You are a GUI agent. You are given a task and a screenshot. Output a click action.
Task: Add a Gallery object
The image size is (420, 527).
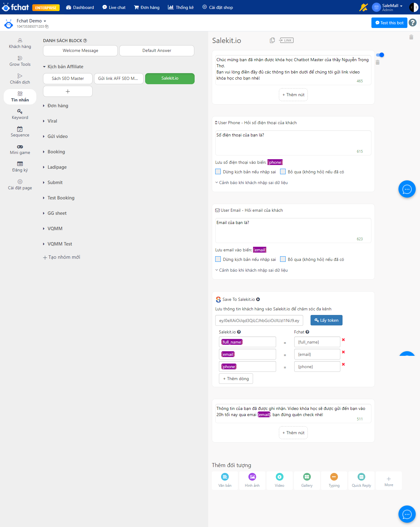click(307, 480)
